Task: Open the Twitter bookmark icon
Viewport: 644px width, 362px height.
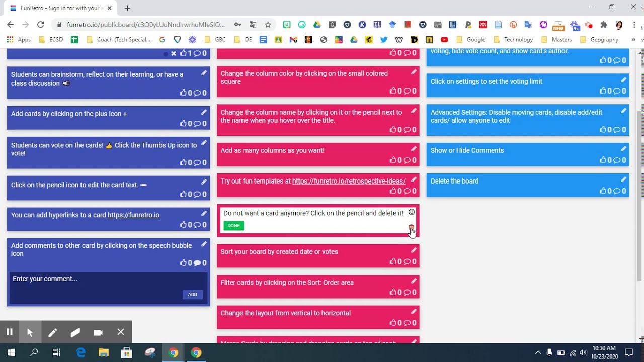Action: click(384, 40)
